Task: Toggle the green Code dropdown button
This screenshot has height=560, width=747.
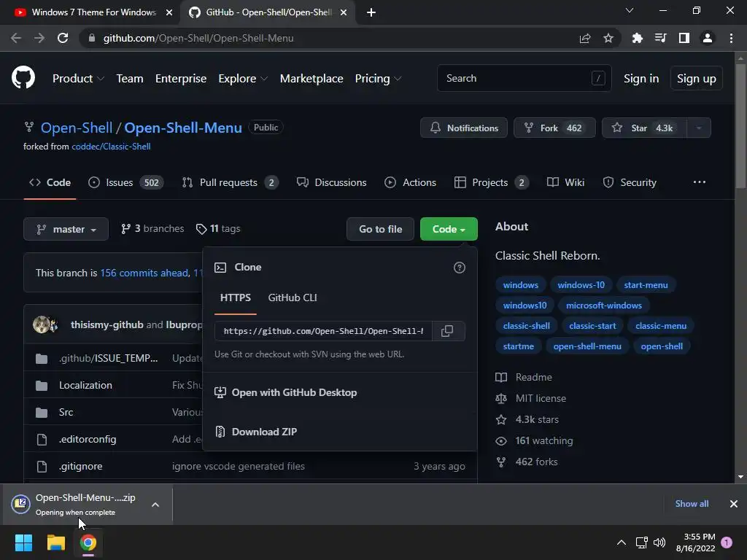Action: click(449, 229)
